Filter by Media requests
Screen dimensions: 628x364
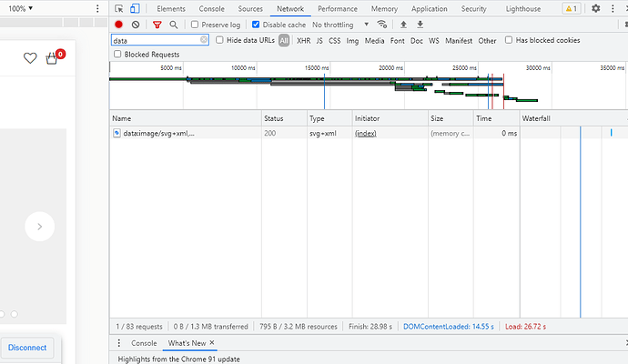coord(374,40)
